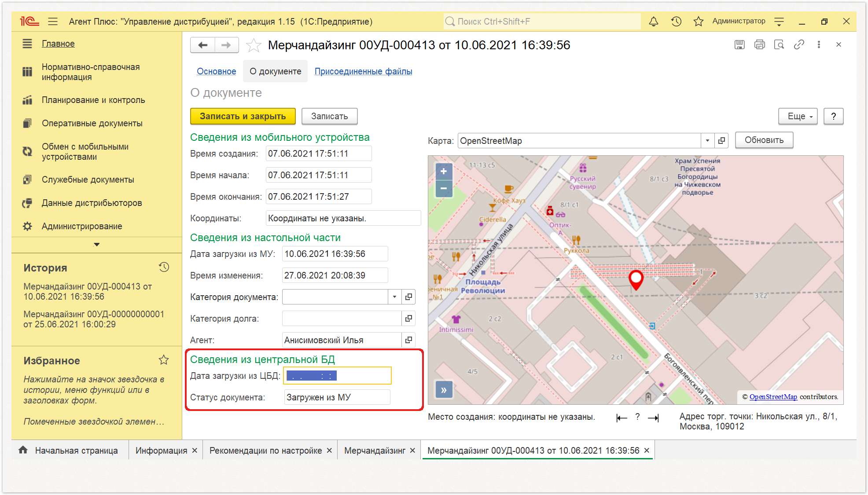Image resolution: width=868 pixels, height=495 pixels.
Task: Expand more sections with the sidebar down arrow
Action: click(x=97, y=245)
